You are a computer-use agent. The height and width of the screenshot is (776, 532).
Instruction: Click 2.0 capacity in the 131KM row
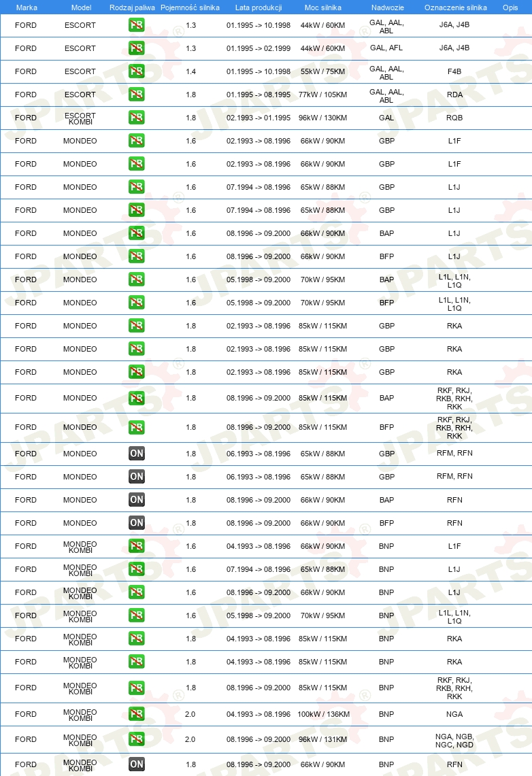[190, 739]
